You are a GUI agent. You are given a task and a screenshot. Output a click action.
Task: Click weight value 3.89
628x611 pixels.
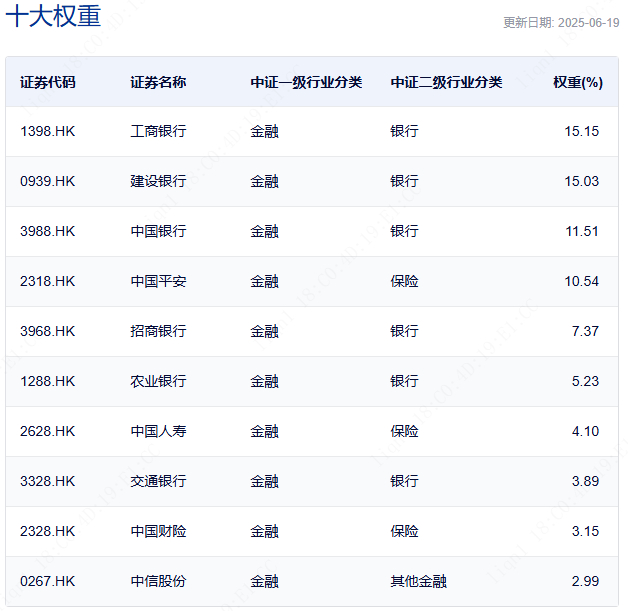pyautogui.click(x=585, y=481)
